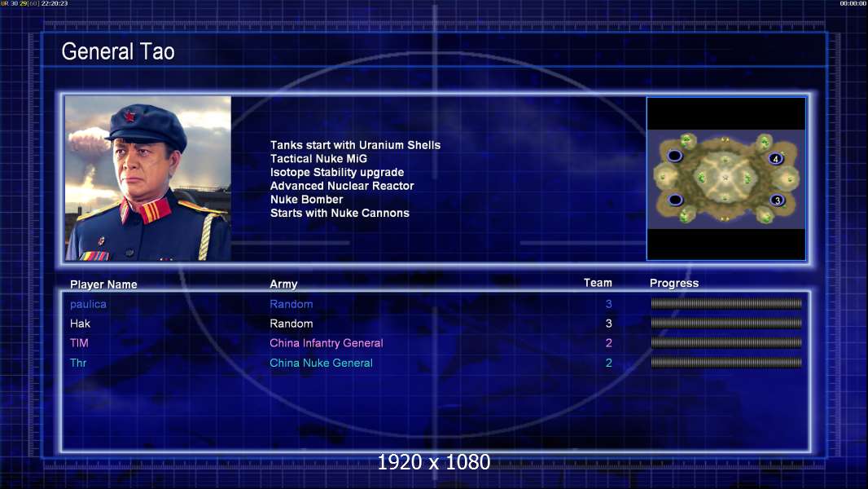Click Isotope Stability upgrade text
This screenshot has height=489, width=868.
337,172
